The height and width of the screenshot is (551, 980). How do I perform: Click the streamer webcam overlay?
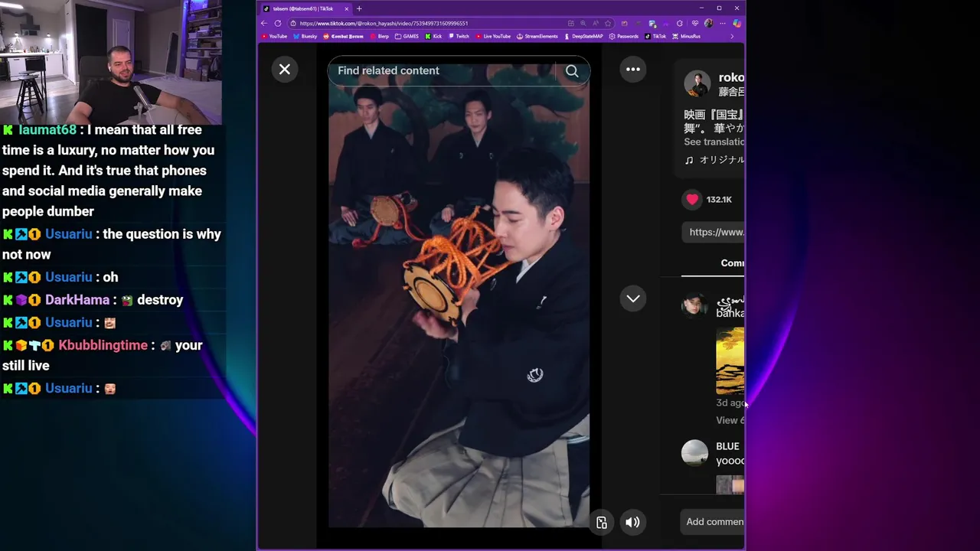[111, 62]
